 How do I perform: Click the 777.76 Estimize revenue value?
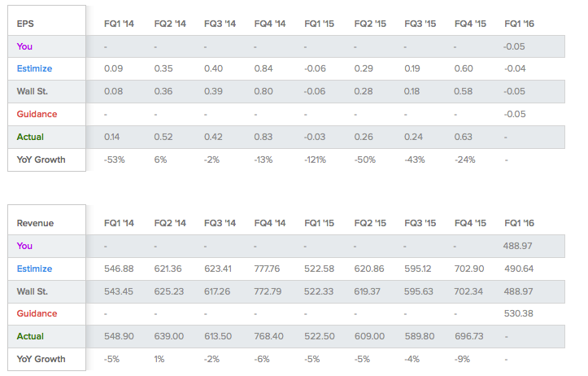(269, 269)
